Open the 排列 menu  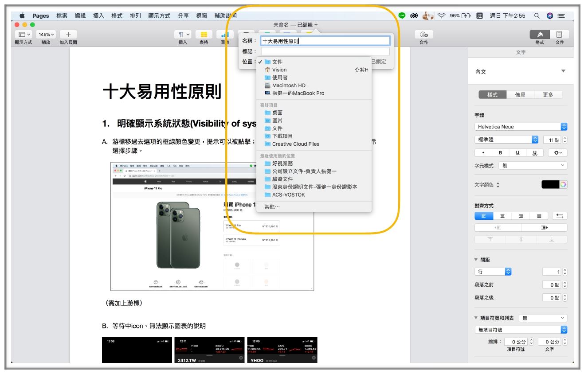[135, 16]
